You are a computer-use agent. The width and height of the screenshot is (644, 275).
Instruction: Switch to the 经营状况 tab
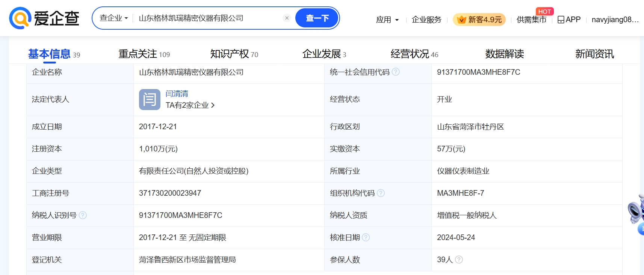[x=414, y=54]
